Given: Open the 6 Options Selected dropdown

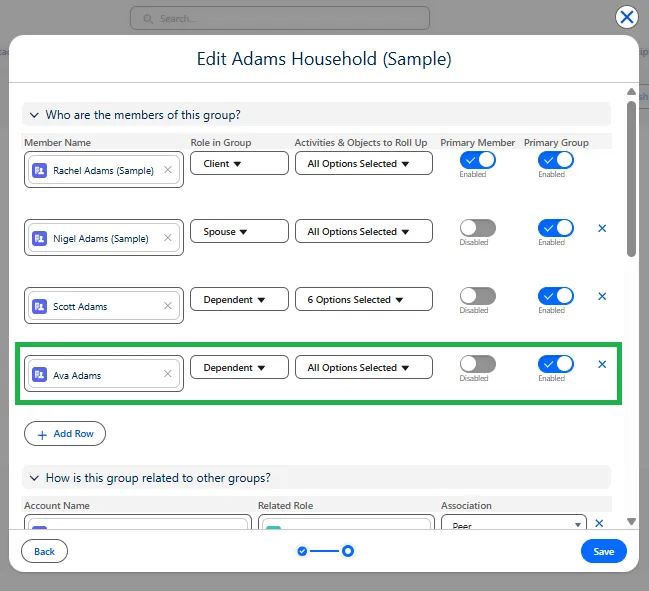Looking at the screenshot, I should 363,299.
